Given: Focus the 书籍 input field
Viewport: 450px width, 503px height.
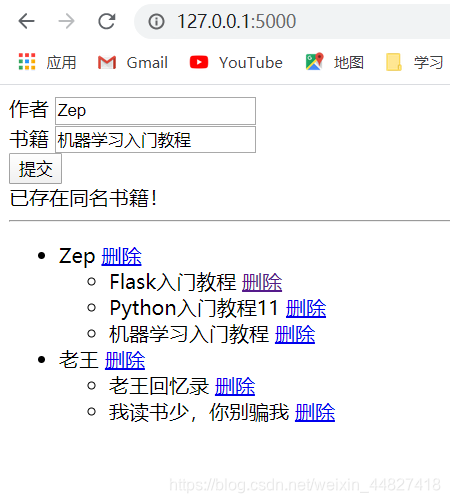Looking at the screenshot, I should point(155,140).
